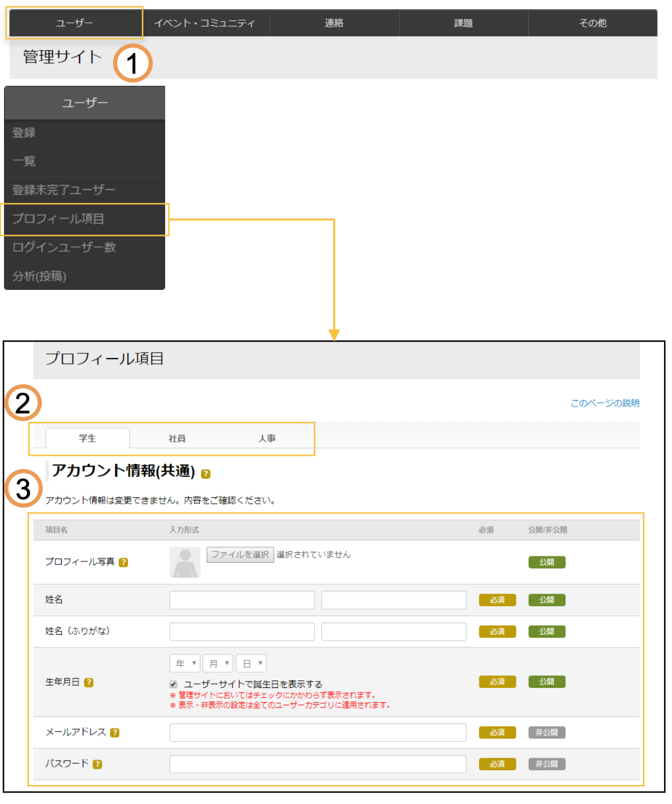This screenshot has width=672, height=804.
Task: Click second 姓名 input field
Action: point(394,600)
